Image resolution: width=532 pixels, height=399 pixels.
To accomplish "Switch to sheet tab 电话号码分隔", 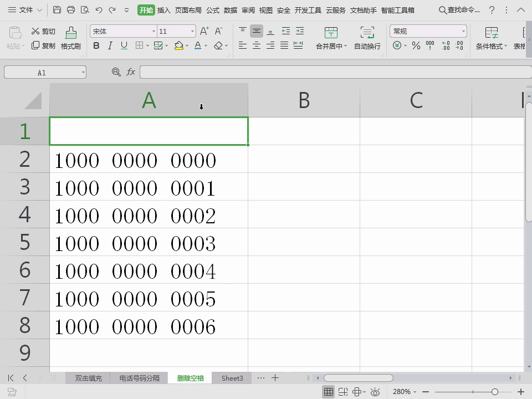I will [x=140, y=378].
